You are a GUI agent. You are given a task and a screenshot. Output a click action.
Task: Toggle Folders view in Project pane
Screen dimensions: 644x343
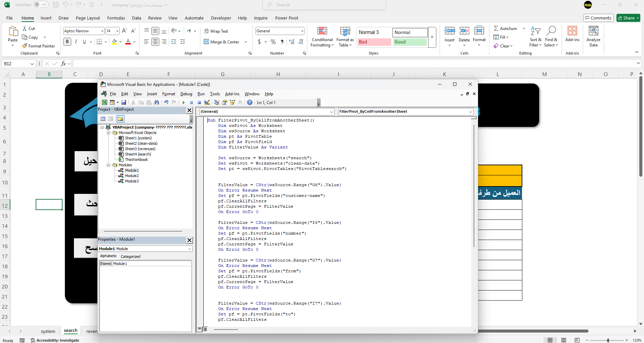120,119
